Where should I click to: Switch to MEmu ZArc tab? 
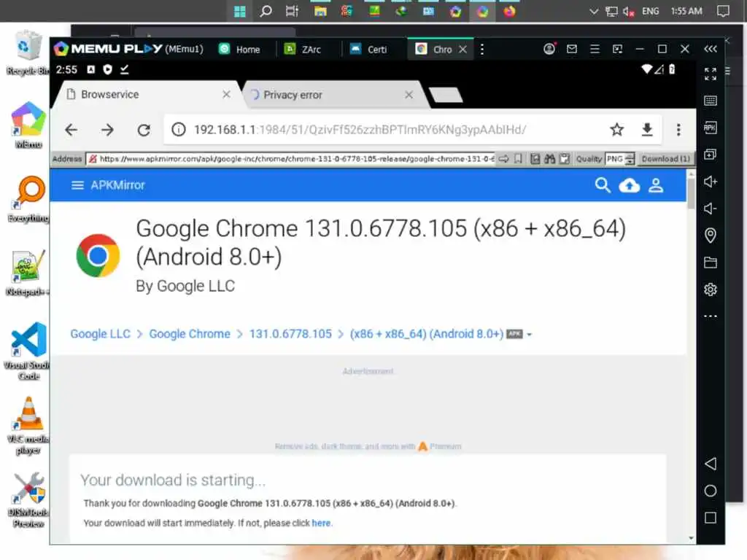point(303,49)
